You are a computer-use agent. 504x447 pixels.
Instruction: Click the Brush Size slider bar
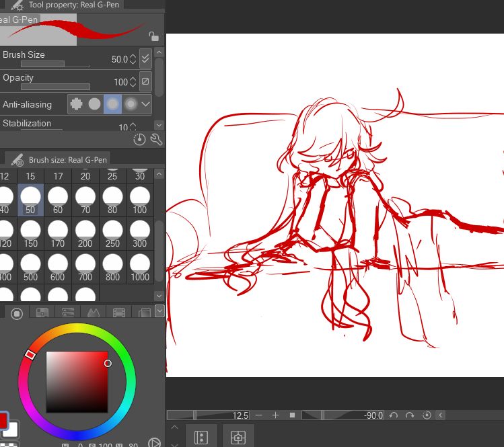point(55,64)
